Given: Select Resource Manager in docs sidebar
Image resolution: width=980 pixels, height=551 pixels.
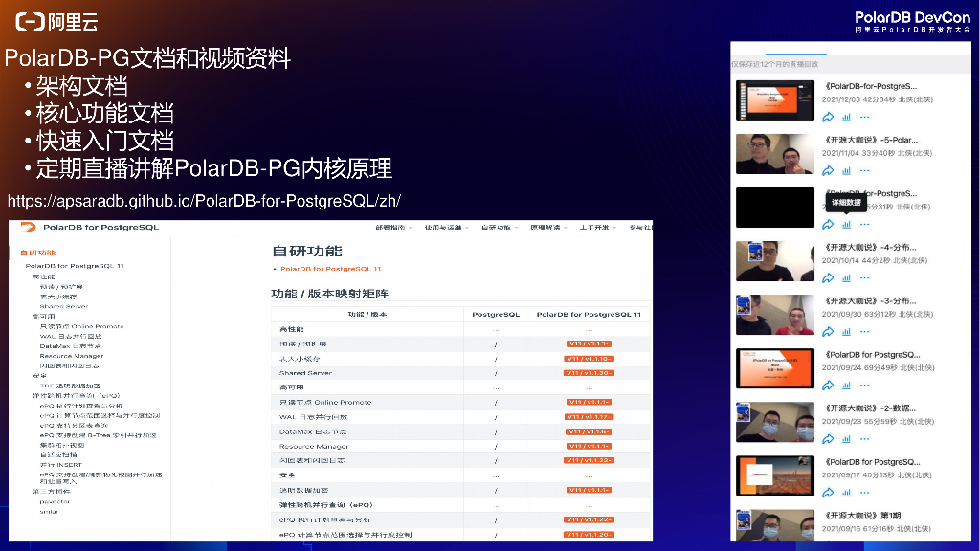Looking at the screenshot, I should pyautogui.click(x=71, y=356).
